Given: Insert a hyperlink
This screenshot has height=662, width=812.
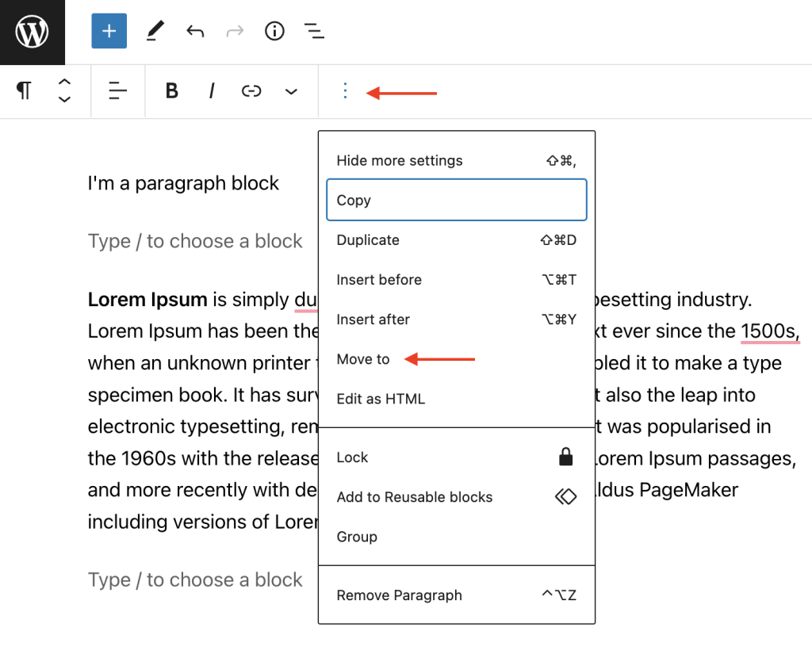Looking at the screenshot, I should [251, 91].
